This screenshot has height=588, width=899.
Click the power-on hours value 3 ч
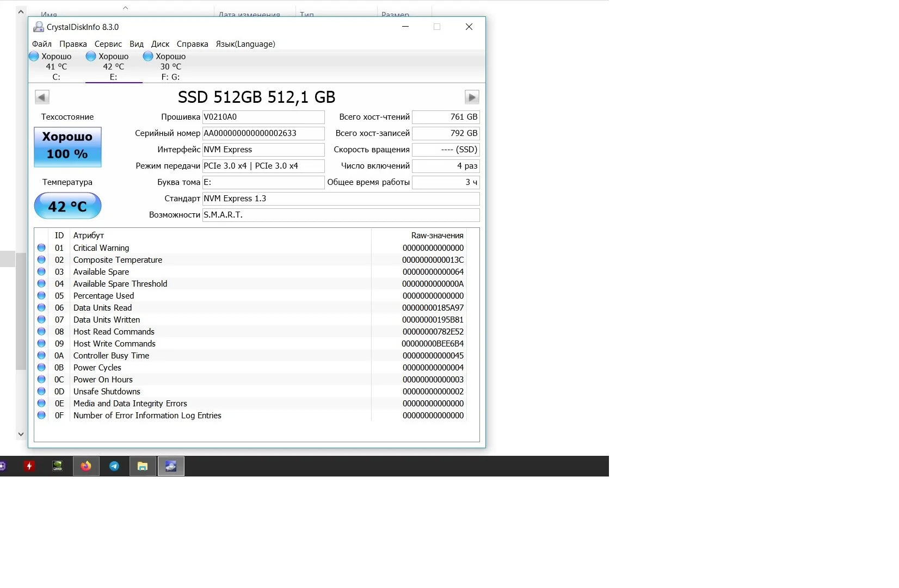coord(446,182)
